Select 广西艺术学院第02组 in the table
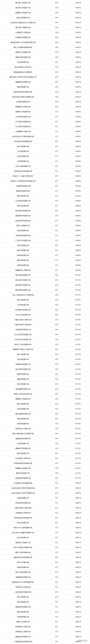 click(x=23, y=241)
